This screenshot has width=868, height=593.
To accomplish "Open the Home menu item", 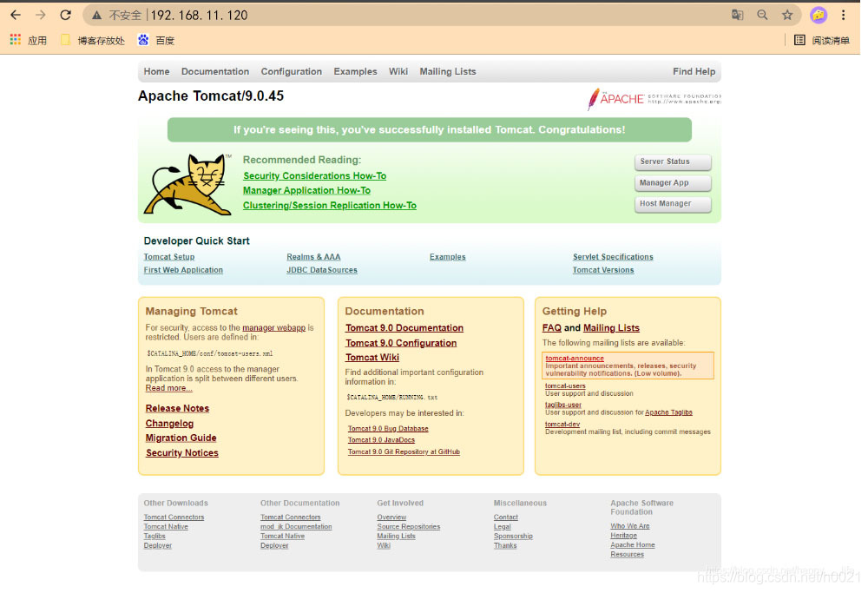I will 156,71.
